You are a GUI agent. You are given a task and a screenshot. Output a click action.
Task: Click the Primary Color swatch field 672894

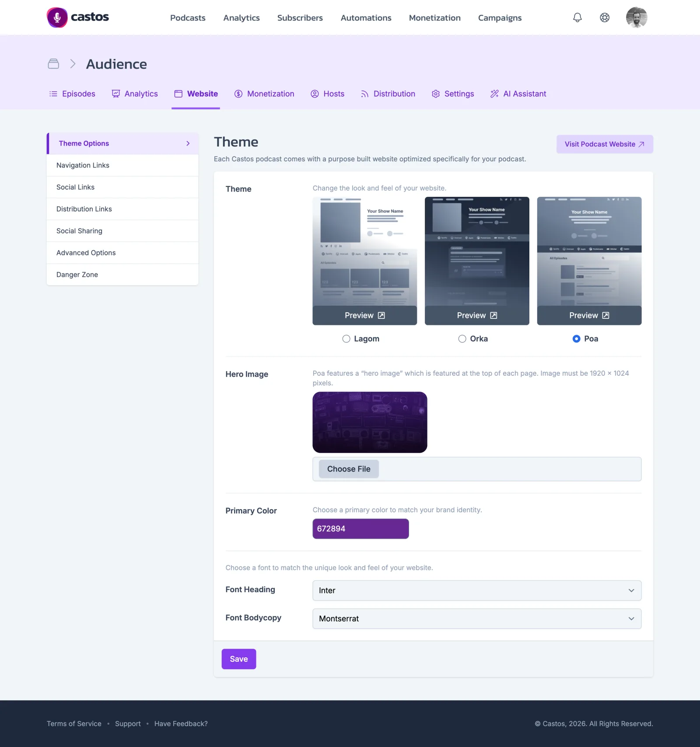coord(361,529)
